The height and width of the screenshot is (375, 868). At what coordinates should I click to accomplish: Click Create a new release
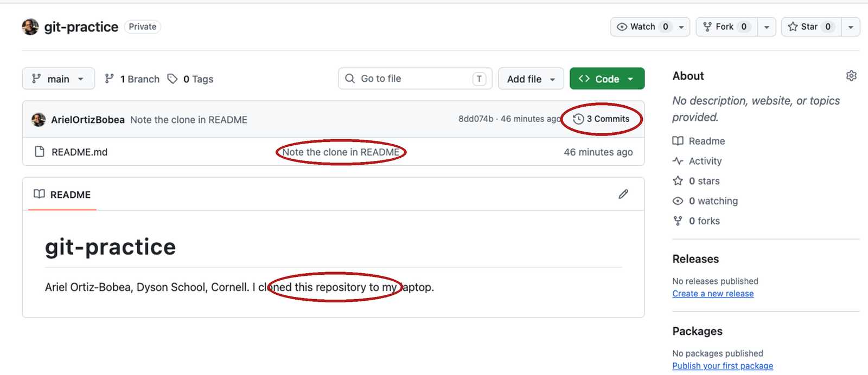pyautogui.click(x=713, y=294)
